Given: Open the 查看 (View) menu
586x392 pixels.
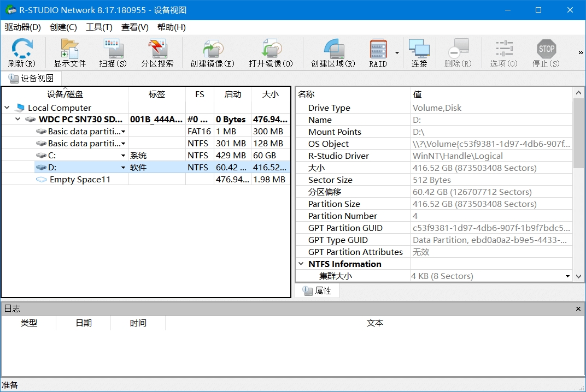Looking at the screenshot, I should [x=134, y=27].
